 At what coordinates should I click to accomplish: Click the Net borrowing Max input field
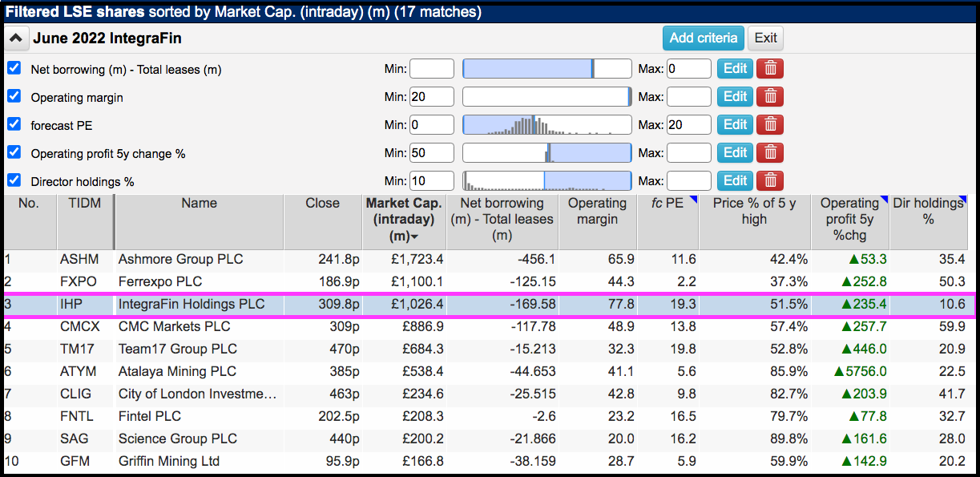pyautogui.click(x=689, y=69)
